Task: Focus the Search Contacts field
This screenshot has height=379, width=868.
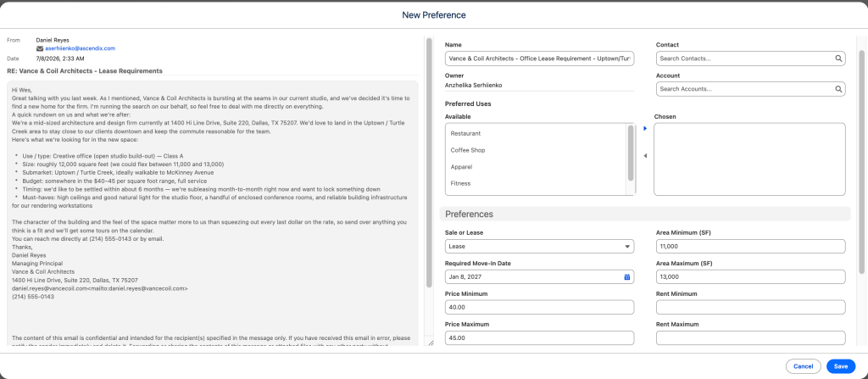Action: coord(751,59)
